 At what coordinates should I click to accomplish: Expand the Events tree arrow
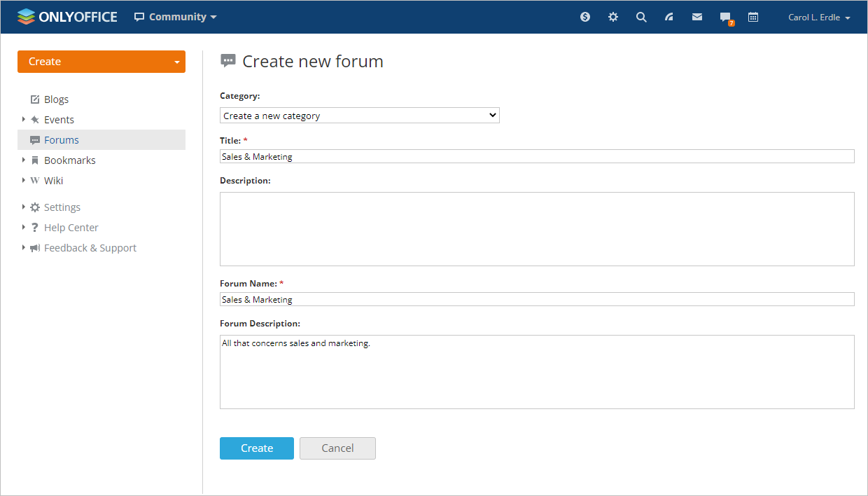tap(24, 119)
